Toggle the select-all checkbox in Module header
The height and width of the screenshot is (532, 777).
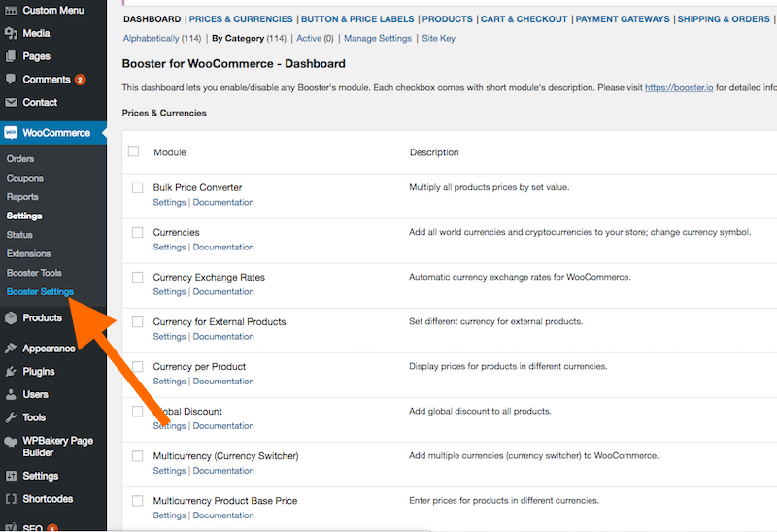point(133,151)
